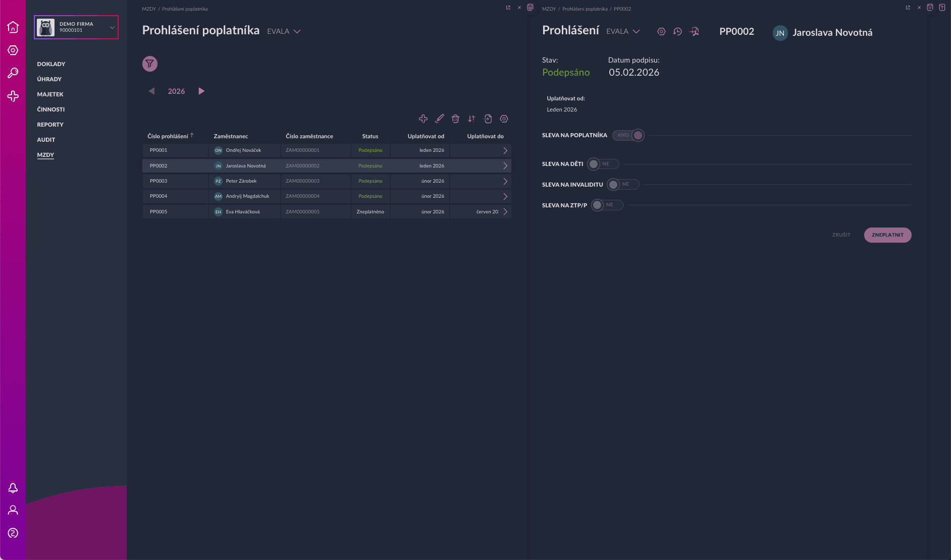This screenshot has width=951, height=560.
Task: Open the list panel in a new window
Action: point(508,8)
